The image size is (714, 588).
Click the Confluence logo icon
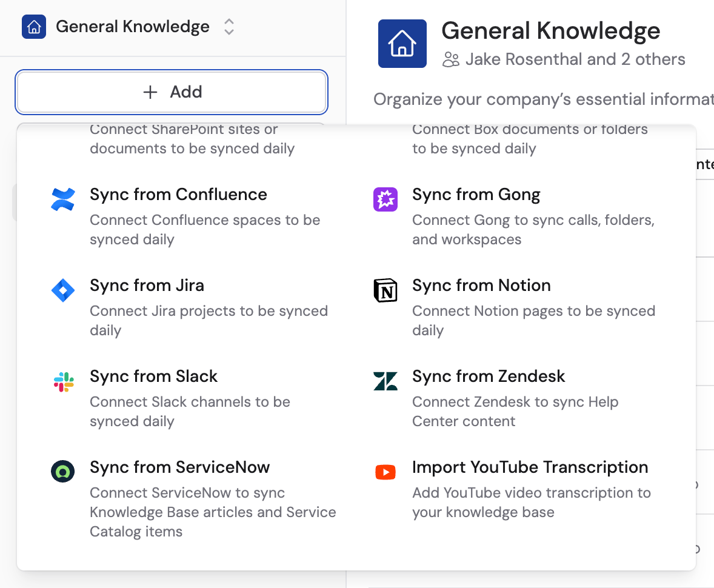pos(63,199)
